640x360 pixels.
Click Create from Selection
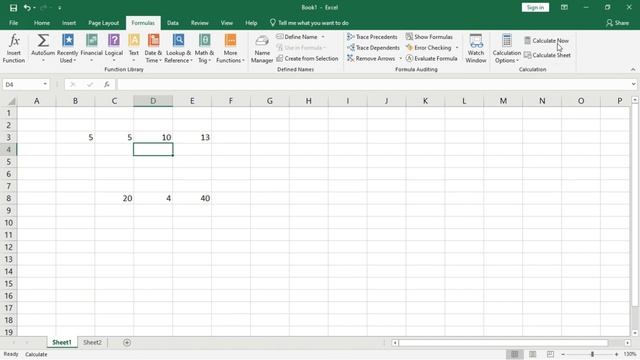pos(307,59)
